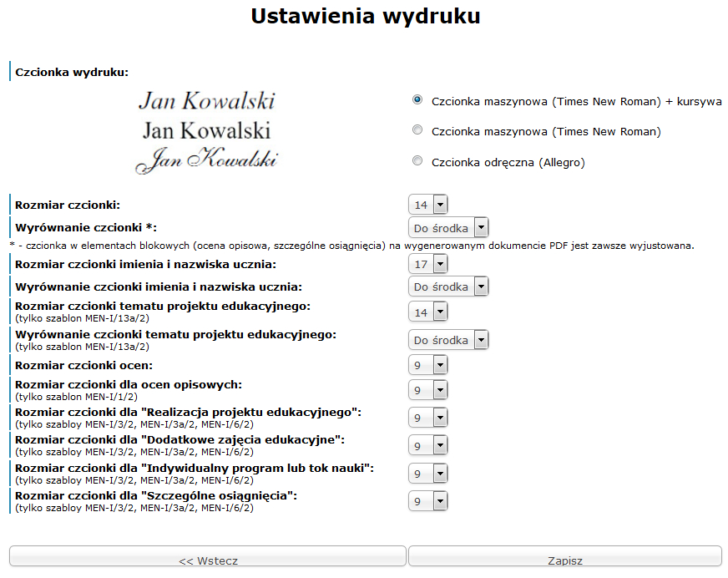This screenshot has height=578, width=728.
Task: Open student name font size dropdown
Action: coord(428,264)
